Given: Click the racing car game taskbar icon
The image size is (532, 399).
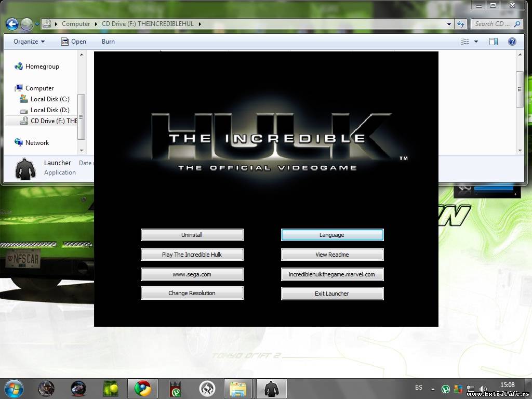Looking at the screenshot, I should (78, 389).
